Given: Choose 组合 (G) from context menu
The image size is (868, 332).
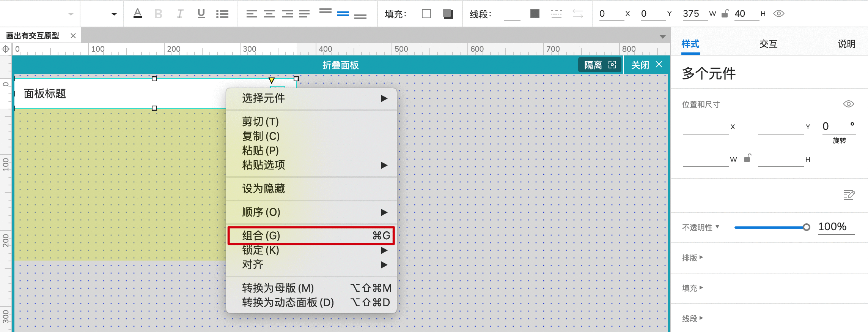Looking at the screenshot, I should point(311,236).
